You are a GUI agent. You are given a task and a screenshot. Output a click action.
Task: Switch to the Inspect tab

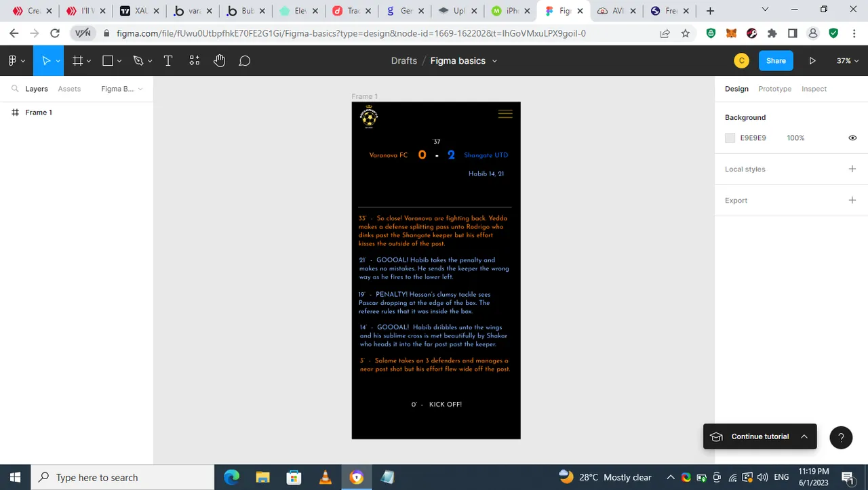pyautogui.click(x=814, y=89)
